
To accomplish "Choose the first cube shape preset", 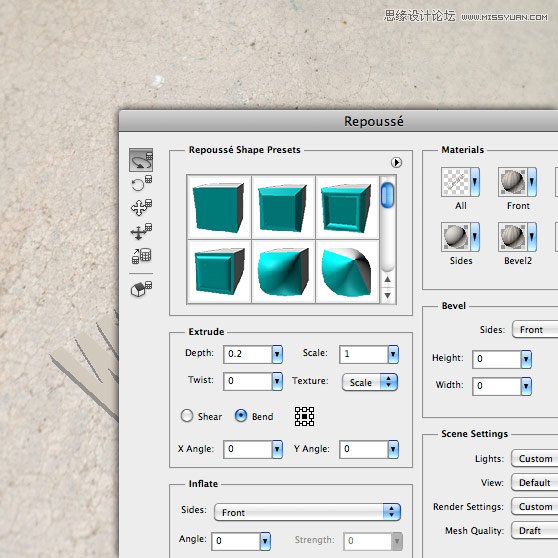I will [x=219, y=207].
